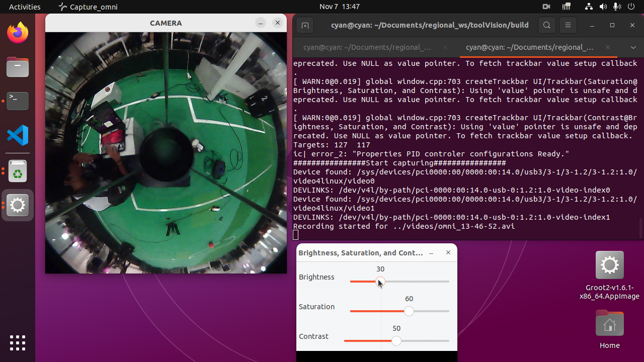Open the terminal hamburger menu

point(568,25)
